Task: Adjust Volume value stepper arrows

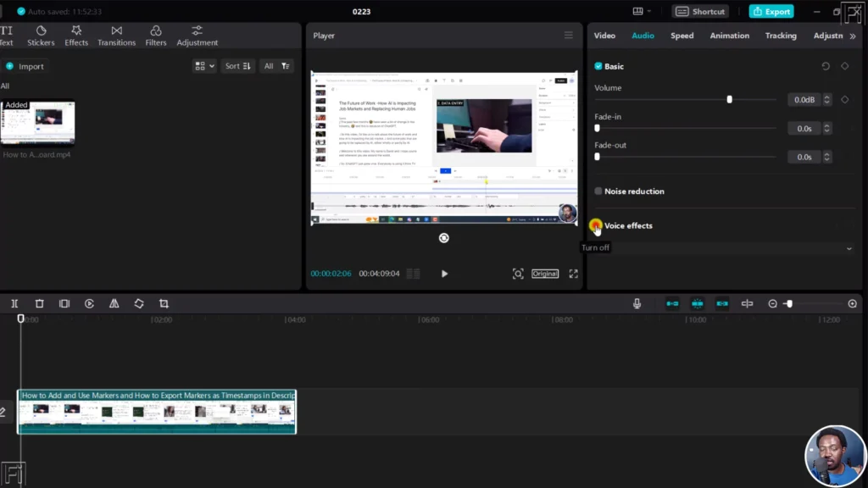Action: coord(827,100)
